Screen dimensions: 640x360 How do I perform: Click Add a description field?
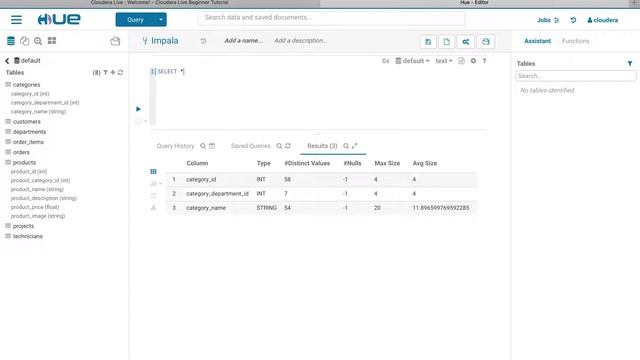coord(300,41)
